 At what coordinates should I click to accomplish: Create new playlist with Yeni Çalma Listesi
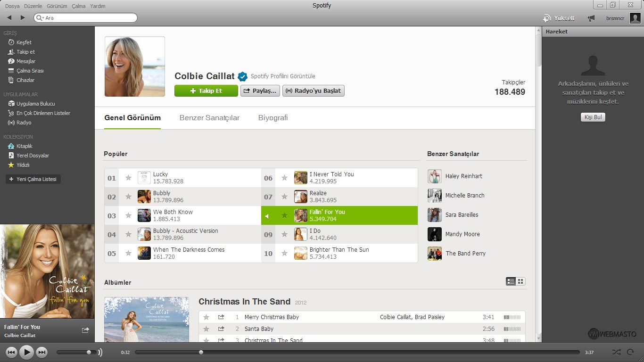click(x=33, y=179)
